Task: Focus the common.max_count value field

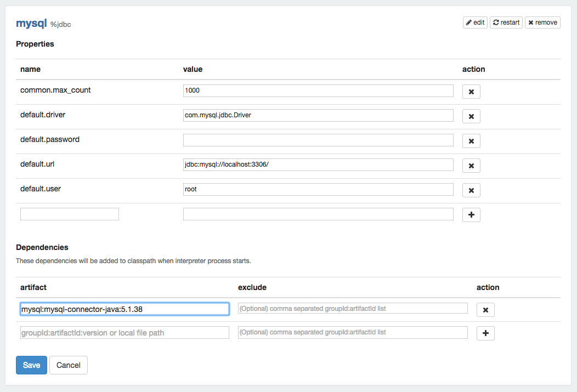Action: pos(318,90)
